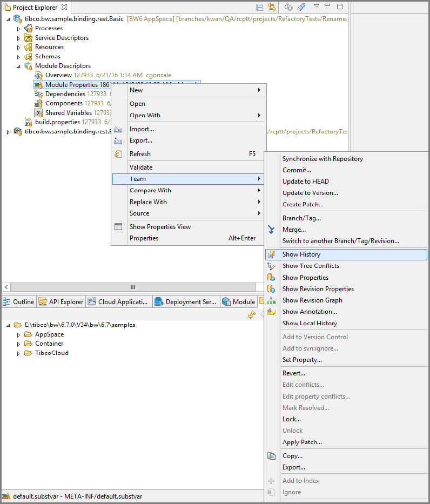Switch to the Outline tab
Screen dimensions: 430x504
point(19,302)
